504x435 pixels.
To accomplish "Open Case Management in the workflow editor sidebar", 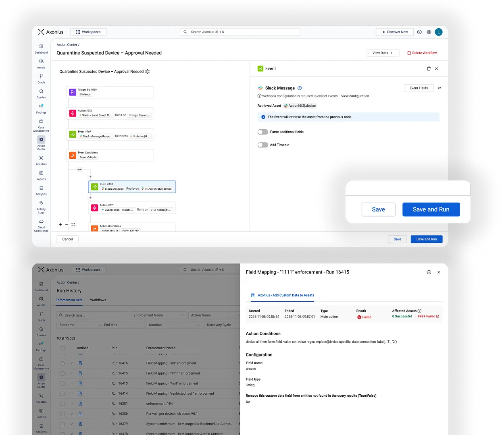I will pos(41,125).
